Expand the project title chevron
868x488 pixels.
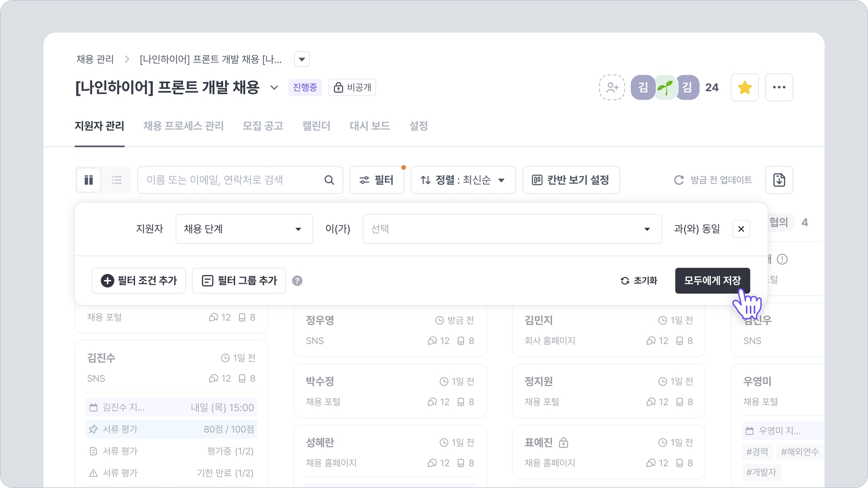[x=274, y=88]
